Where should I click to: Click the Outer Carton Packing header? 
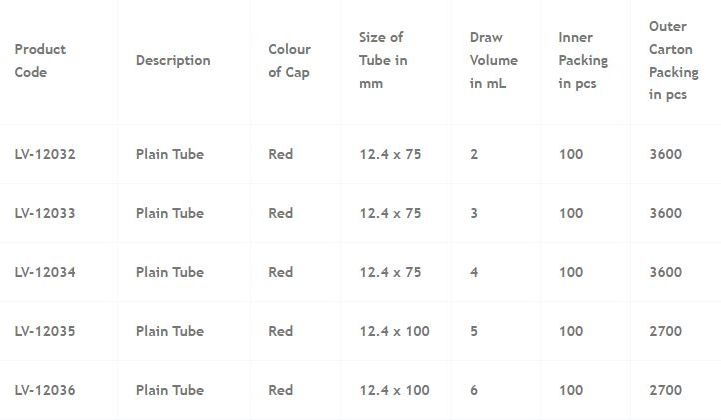673,60
